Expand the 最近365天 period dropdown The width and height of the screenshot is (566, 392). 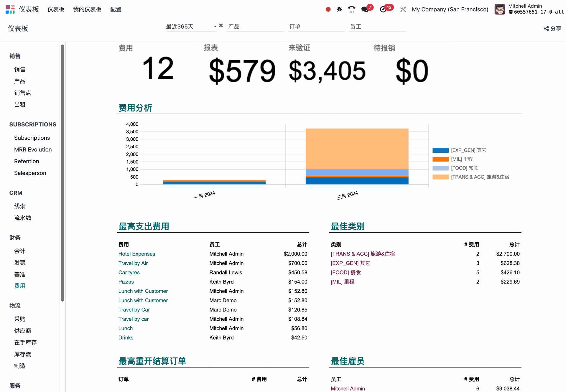click(191, 27)
